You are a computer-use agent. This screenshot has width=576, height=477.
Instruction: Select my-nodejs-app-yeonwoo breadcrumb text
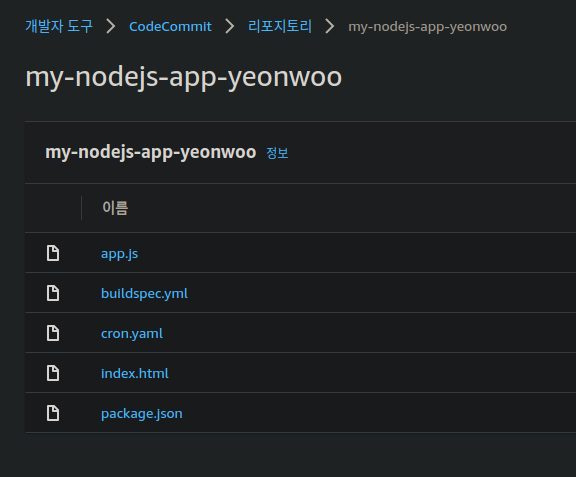click(x=427, y=26)
